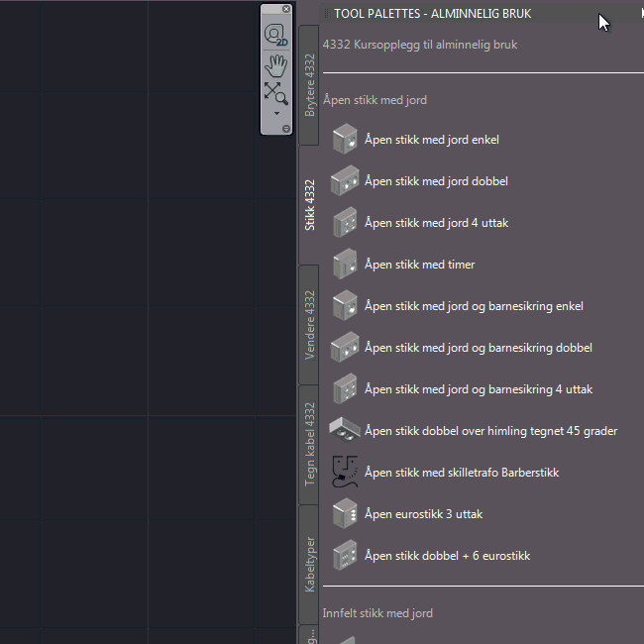Click the Zoom Extents tool
The height and width of the screenshot is (644, 644).
tap(275, 93)
